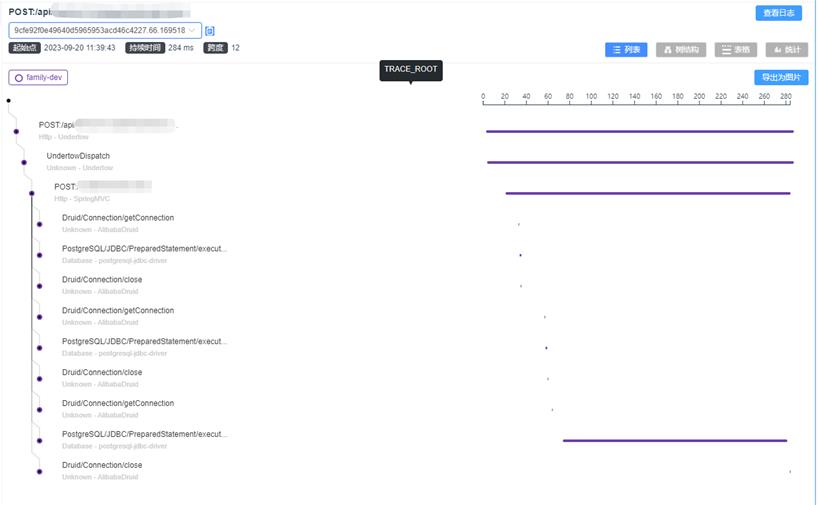Image resolution: width=820 pixels, height=505 pixels.
Task: Toggle the family-dev service legend tag
Action: 39,77
